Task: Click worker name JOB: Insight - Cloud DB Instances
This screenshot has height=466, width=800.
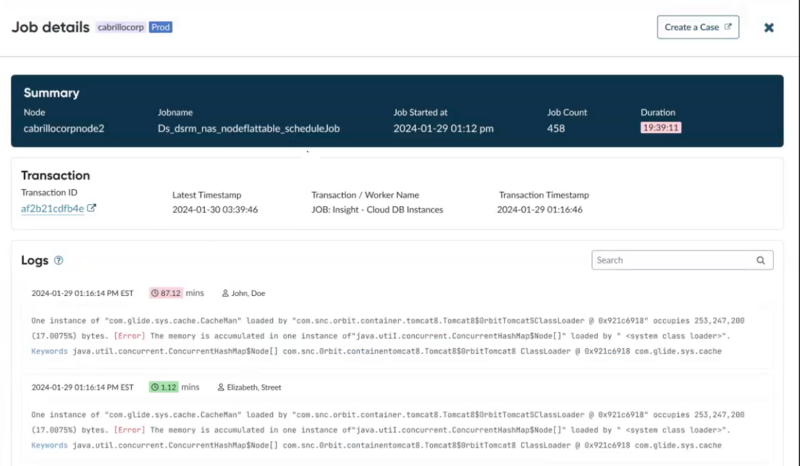Action: [377, 209]
